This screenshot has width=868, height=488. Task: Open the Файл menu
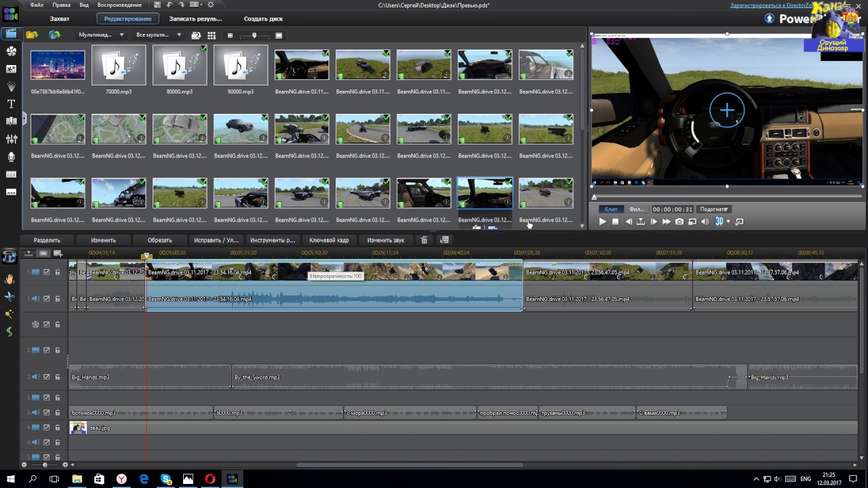click(37, 5)
